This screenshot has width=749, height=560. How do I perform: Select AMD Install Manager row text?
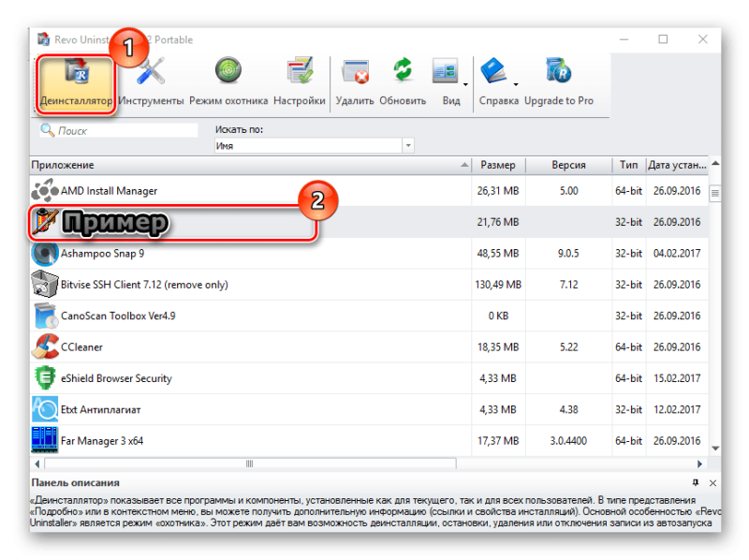click(x=109, y=191)
